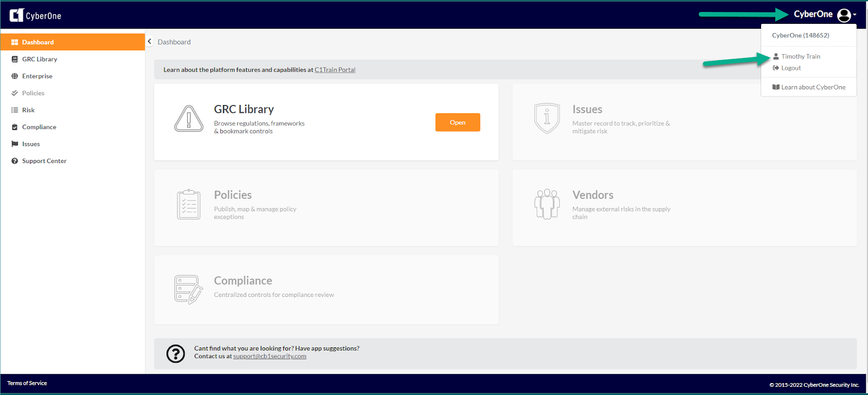Click the Issues card title
This screenshot has width=868, height=395.
[x=588, y=109]
